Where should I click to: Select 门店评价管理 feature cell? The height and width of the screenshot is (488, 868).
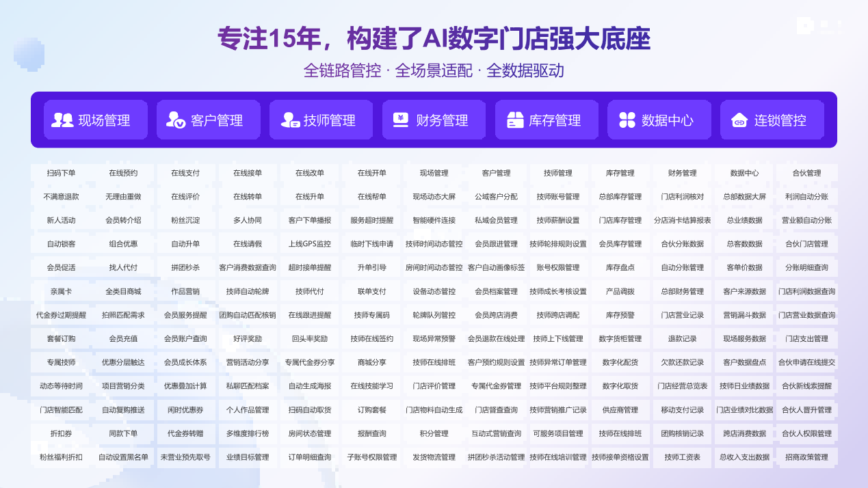coord(434,386)
